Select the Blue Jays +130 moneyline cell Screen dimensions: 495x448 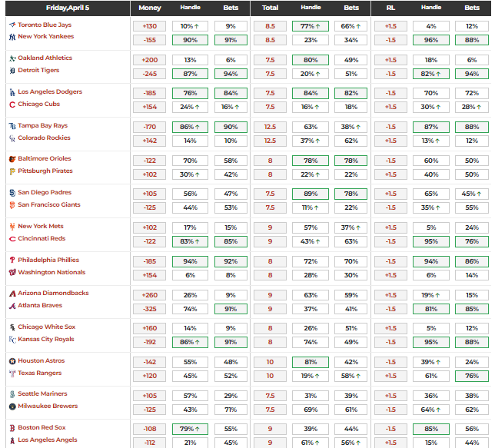pos(150,26)
